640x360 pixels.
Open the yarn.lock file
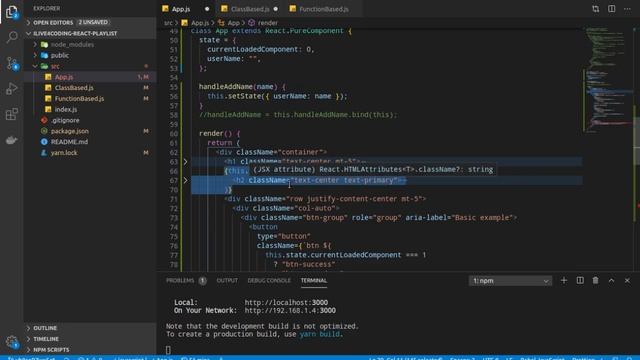90,153
